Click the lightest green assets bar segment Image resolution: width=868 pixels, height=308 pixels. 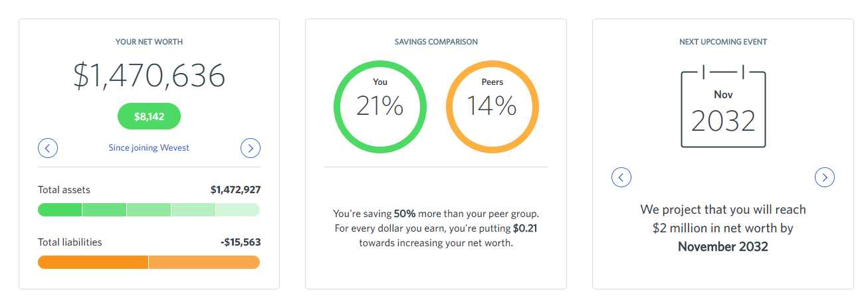[x=237, y=210]
